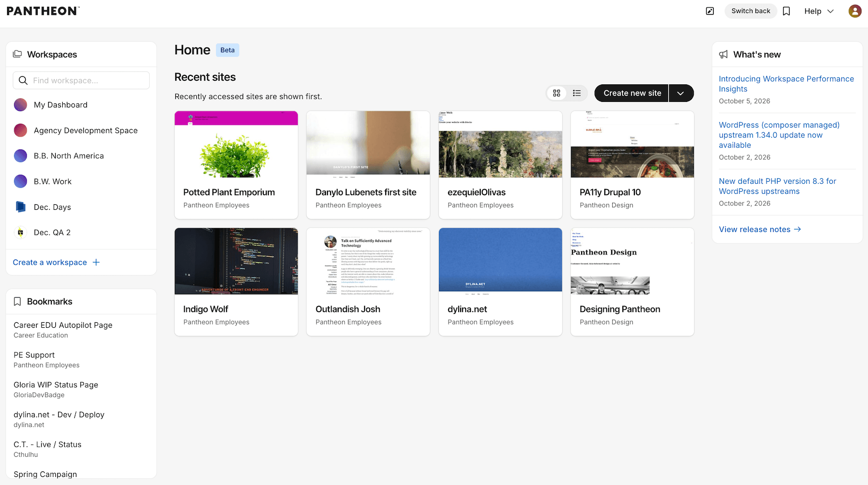
Task: Open the Potted Plant Emporium site thumbnail
Action: click(x=236, y=144)
